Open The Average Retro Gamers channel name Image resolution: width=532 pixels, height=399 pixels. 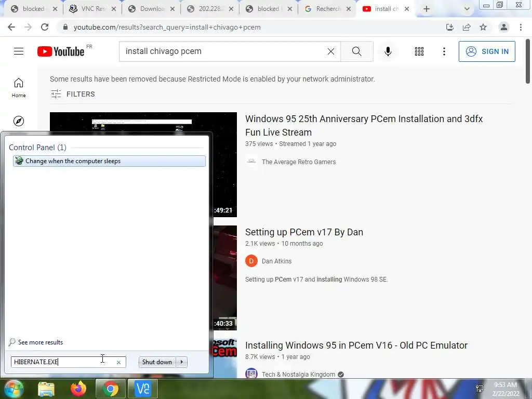coord(299,162)
